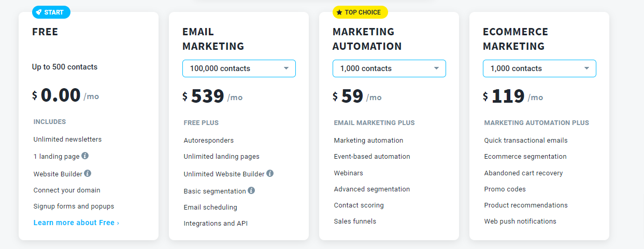Open the Learn more about Free link
The image size is (644, 249).
tap(76, 223)
